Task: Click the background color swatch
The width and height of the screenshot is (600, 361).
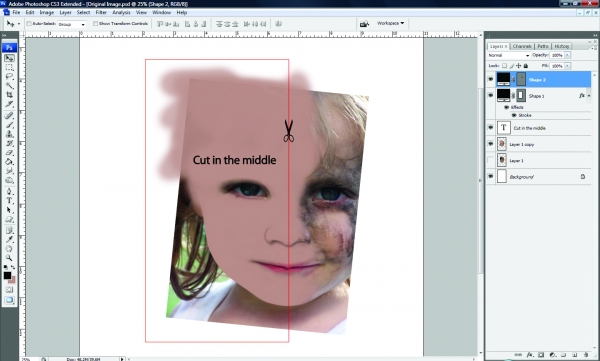Action: tap(13, 280)
